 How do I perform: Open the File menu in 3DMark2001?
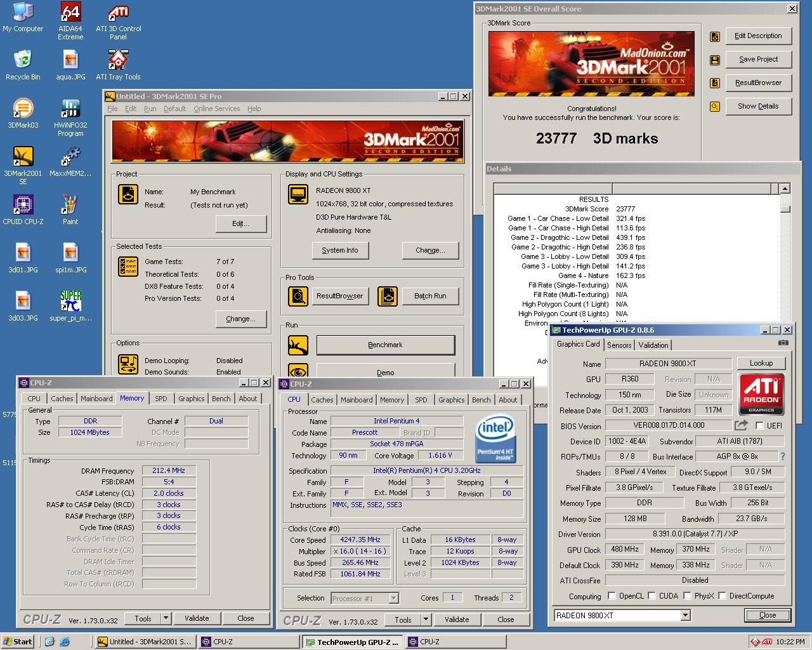(112, 109)
